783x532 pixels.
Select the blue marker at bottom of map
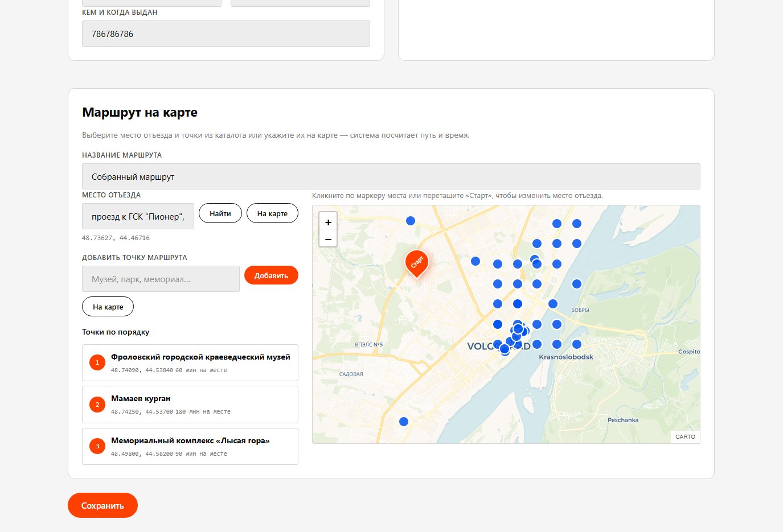404,422
